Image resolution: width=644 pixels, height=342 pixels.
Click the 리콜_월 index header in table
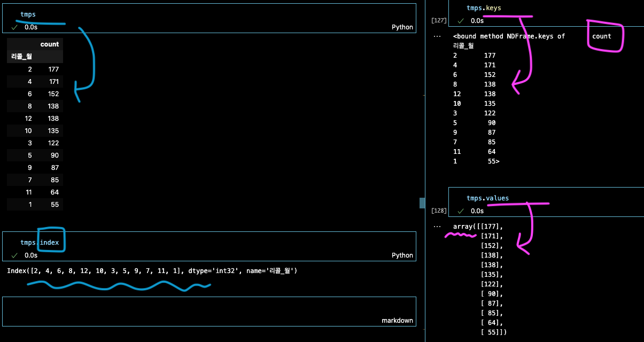21,56
